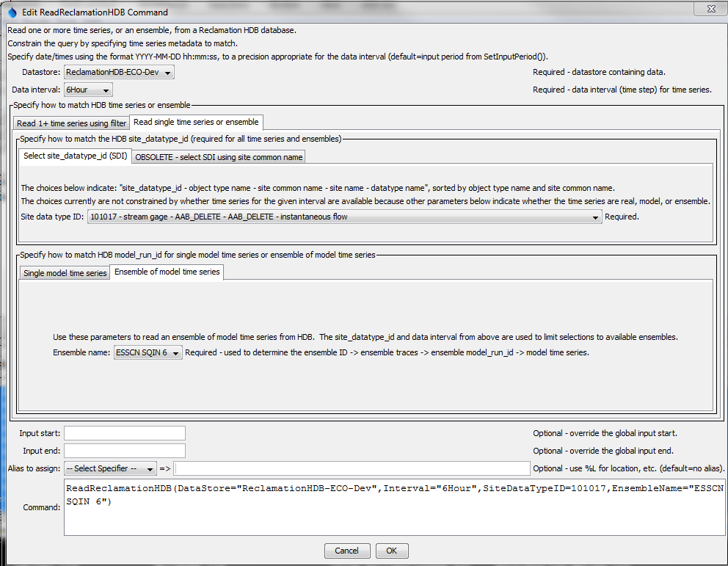
Task: Open the Site data type ID dropdown
Action: tap(595, 217)
